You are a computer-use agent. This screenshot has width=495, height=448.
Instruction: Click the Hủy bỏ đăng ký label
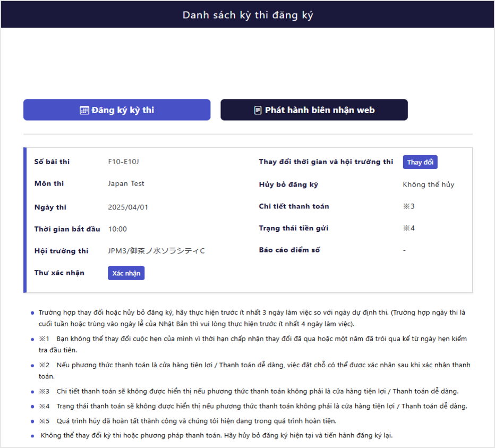click(288, 184)
